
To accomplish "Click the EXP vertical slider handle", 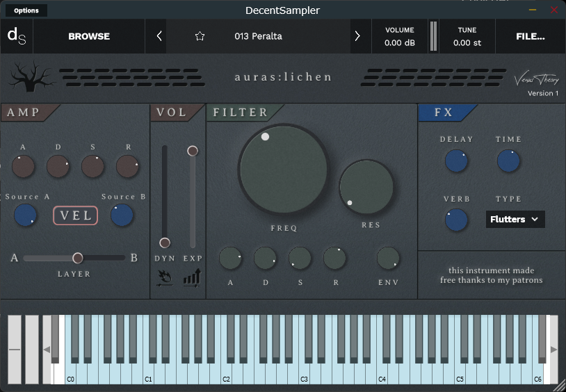I will [x=193, y=151].
